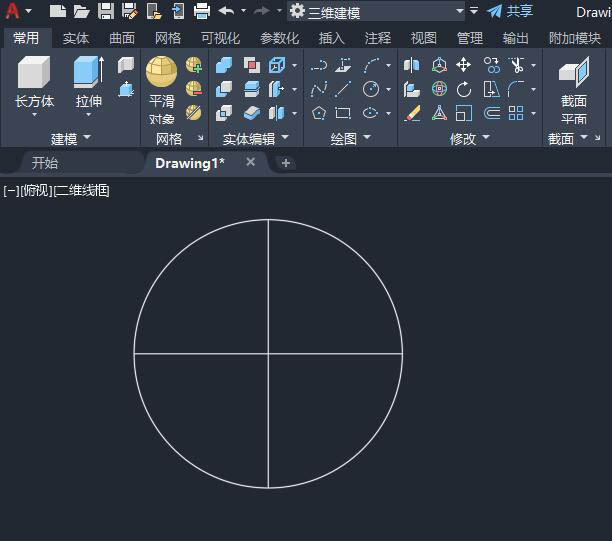Image resolution: width=612 pixels, height=541 pixels.
Task: Select the Box (长方体) solid tool
Action: [34, 73]
